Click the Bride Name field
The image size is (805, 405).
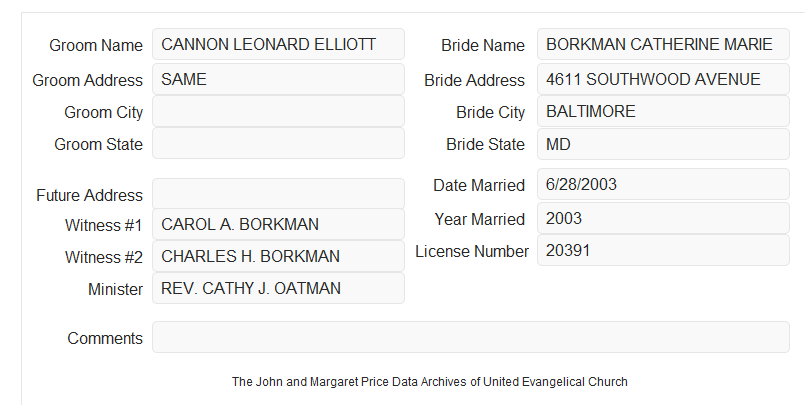(x=663, y=44)
